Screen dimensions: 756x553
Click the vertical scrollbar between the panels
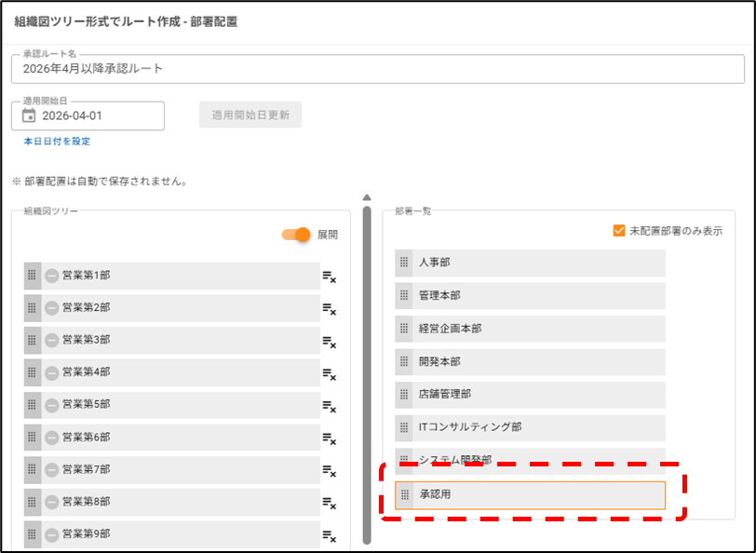click(x=367, y=372)
